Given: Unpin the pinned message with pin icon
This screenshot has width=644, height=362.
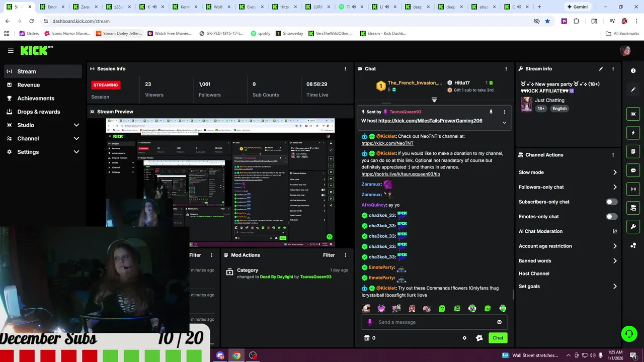Looking at the screenshot, I should pos(491,112).
